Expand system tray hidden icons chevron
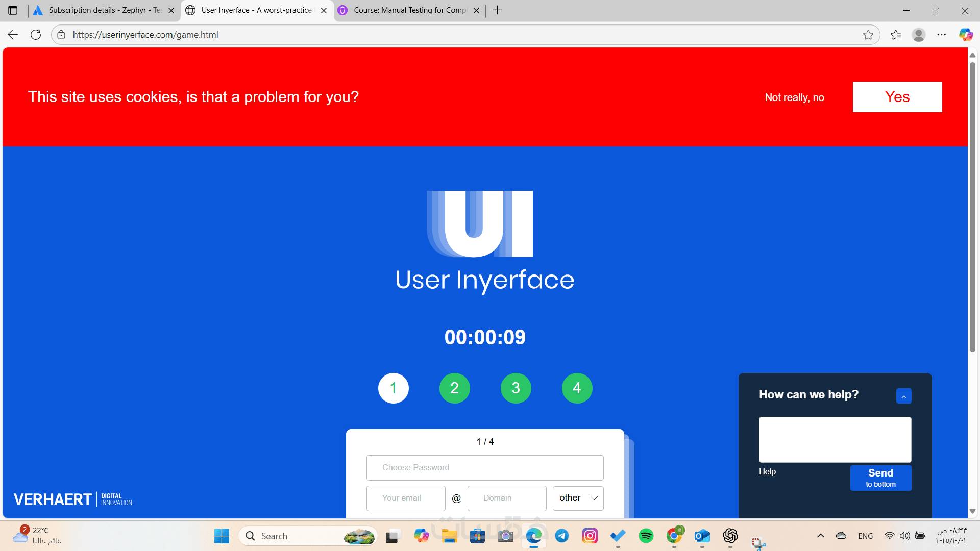The height and width of the screenshot is (551, 980). (x=821, y=536)
